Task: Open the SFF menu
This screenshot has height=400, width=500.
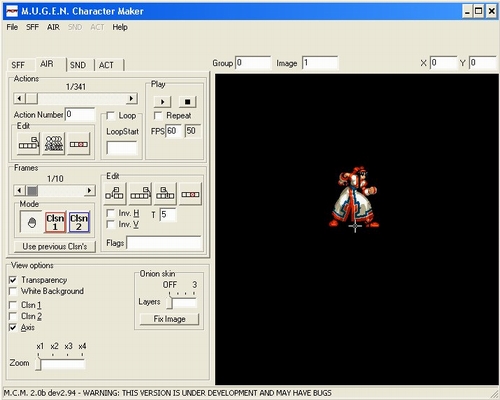Action: pos(32,27)
